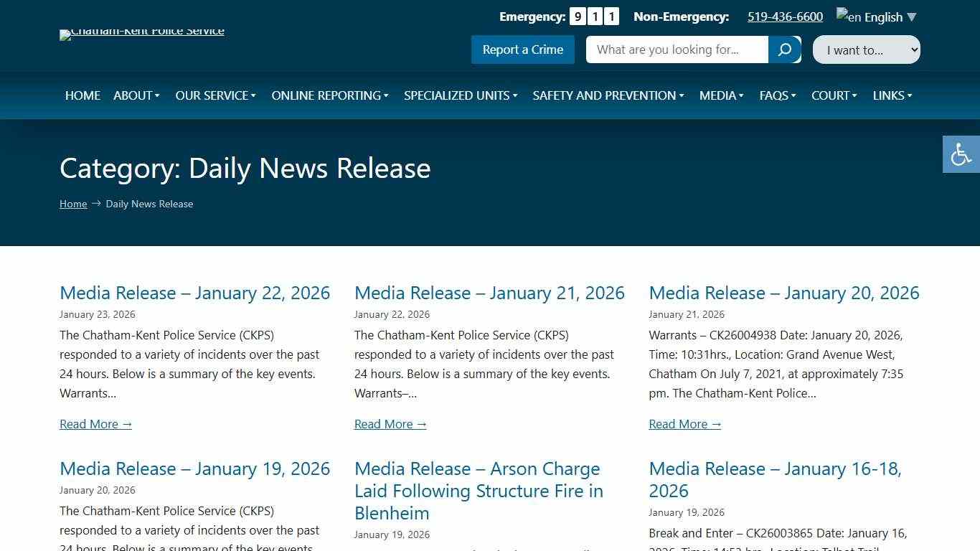Image resolution: width=980 pixels, height=551 pixels.
Task: Focus the 'What are you looking for' search field
Action: coord(677,50)
